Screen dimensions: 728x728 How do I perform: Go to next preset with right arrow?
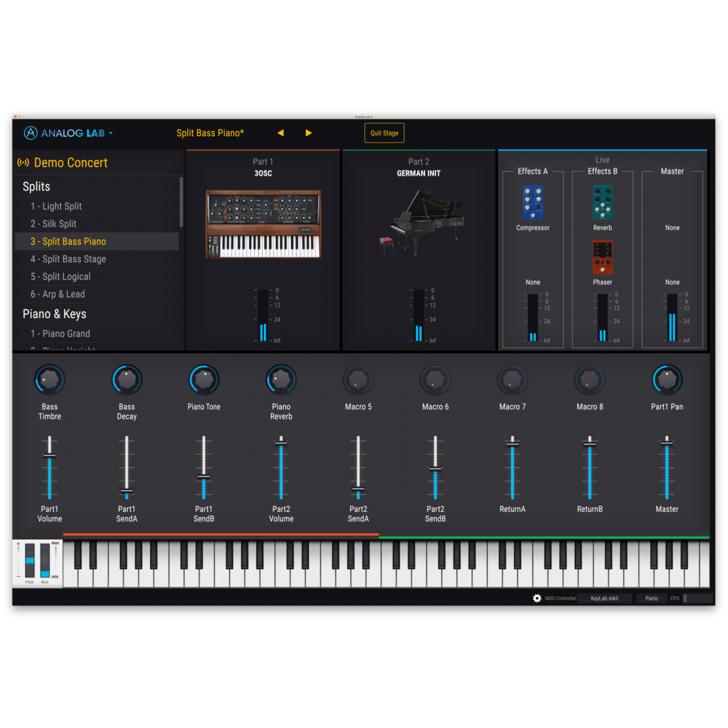click(309, 133)
